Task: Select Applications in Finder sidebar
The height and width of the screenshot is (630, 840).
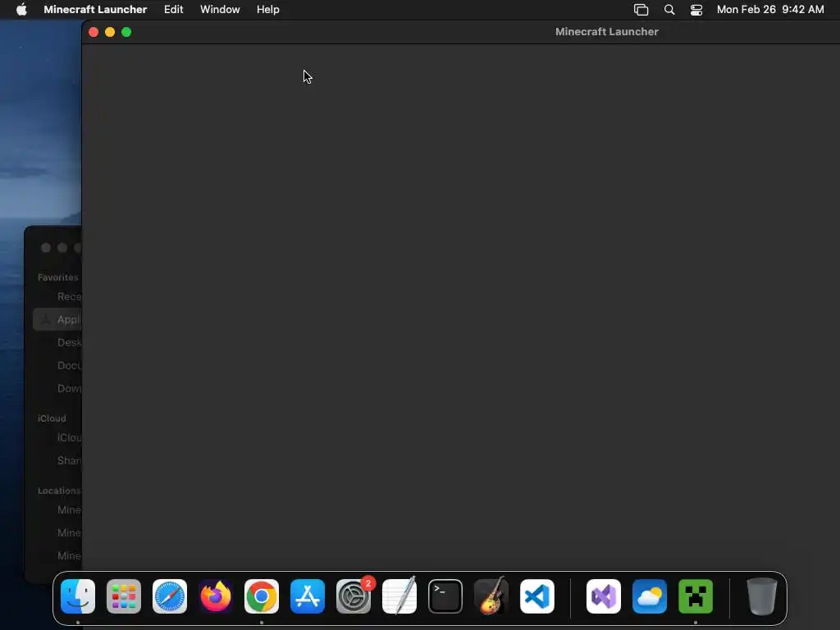Action: click(x=57, y=319)
